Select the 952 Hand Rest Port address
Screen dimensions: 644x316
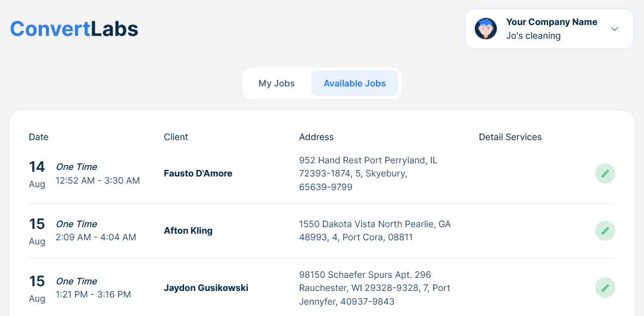368,174
